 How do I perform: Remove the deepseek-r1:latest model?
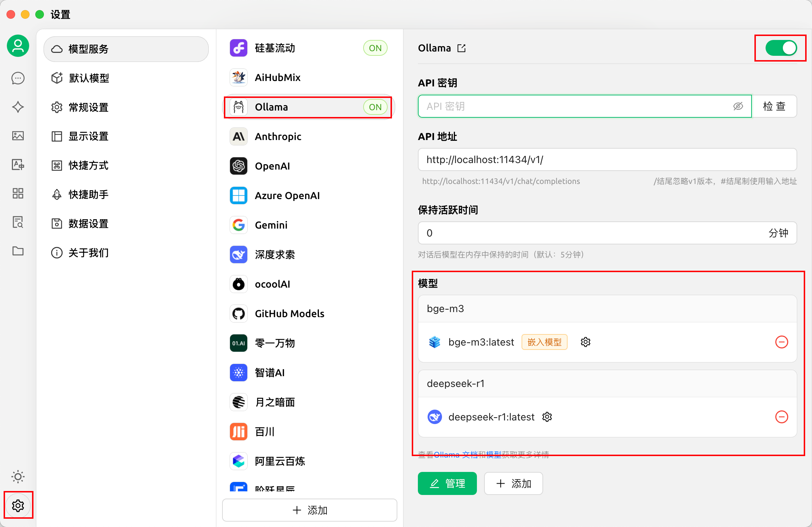click(x=781, y=417)
